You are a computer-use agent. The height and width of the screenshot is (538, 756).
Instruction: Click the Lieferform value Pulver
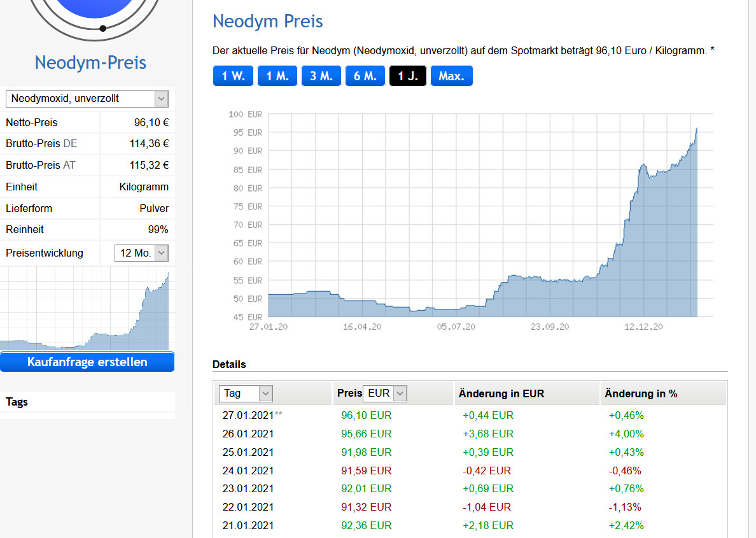(x=154, y=208)
